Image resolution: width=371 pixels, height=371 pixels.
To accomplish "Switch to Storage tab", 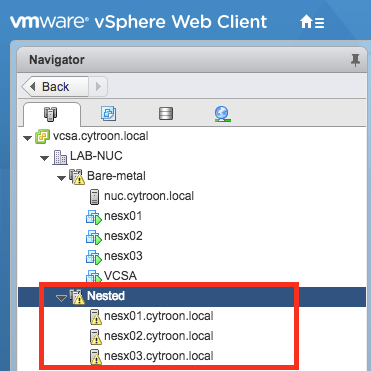I will (x=165, y=113).
